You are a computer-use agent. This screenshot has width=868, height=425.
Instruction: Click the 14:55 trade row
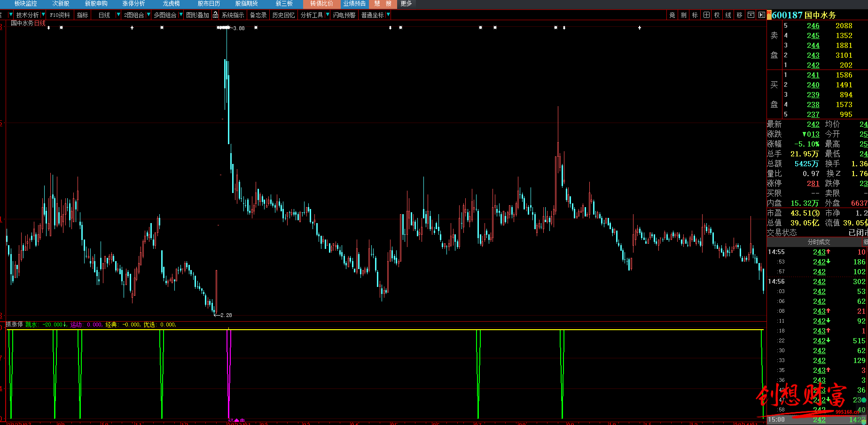pyautogui.click(x=817, y=252)
